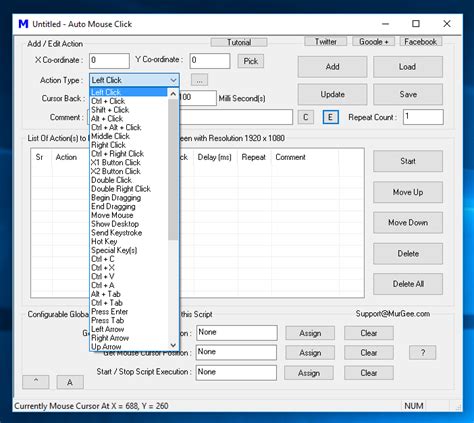The image size is (474, 423).
Task: Select Double Right Click option
Action: 129,189
